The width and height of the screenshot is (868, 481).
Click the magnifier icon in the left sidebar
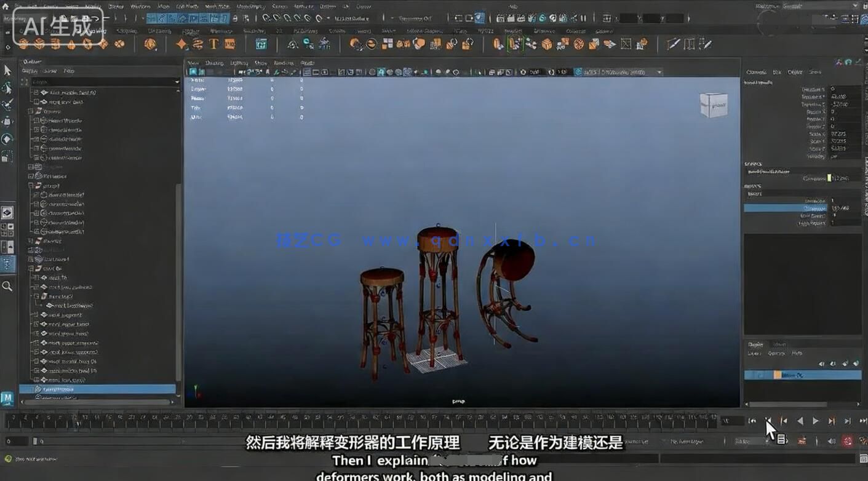(8, 286)
